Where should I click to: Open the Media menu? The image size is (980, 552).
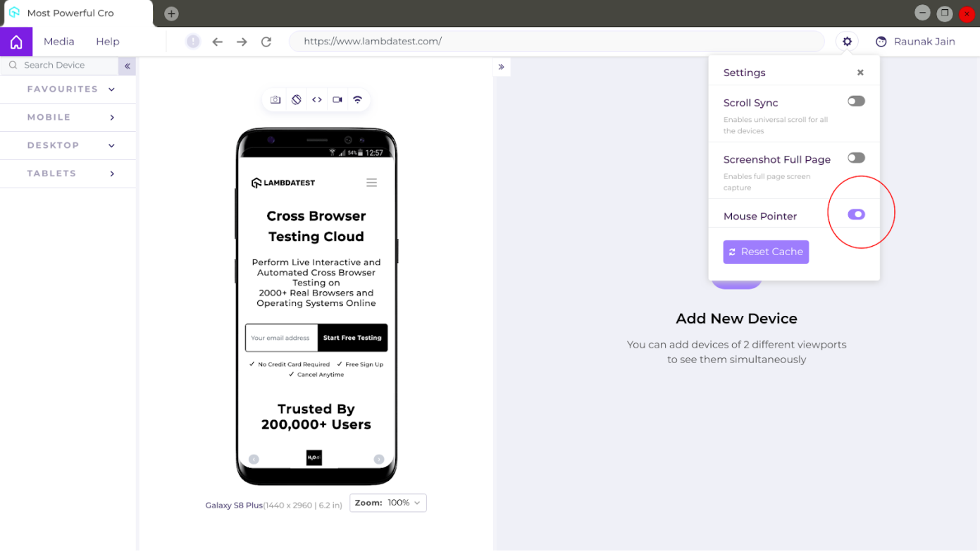click(59, 42)
